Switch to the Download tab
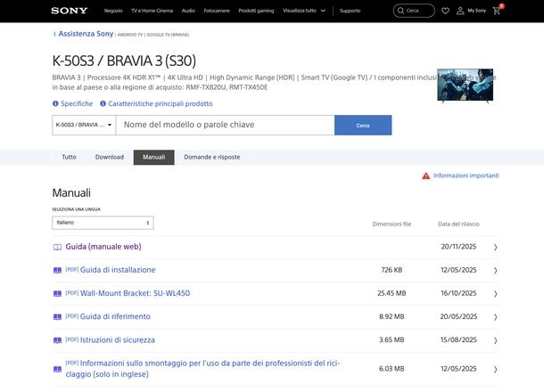Viewport: 544px width, 392px height. pyautogui.click(x=109, y=157)
